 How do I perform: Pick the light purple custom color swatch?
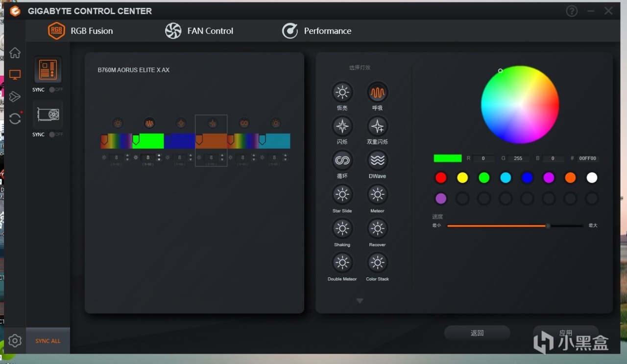click(441, 199)
